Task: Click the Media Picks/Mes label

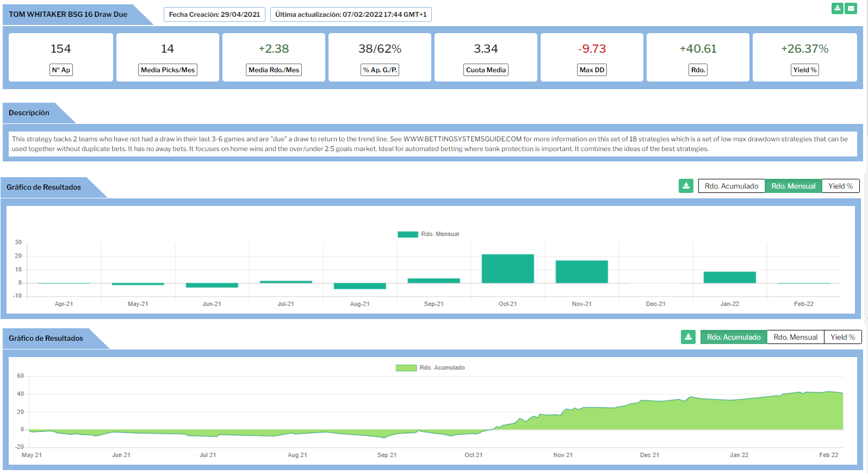Action: [x=168, y=70]
